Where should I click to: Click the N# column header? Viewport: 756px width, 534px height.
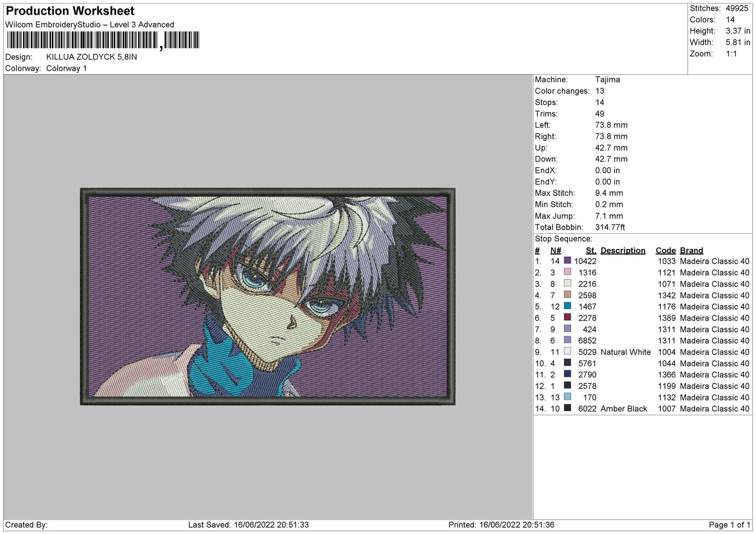[x=556, y=251]
